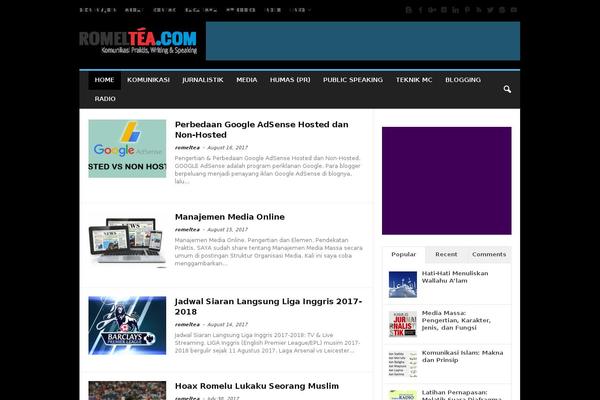Switch to the Popular tab
This screenshot has width=600, height=400.
(x=403, y=255)
